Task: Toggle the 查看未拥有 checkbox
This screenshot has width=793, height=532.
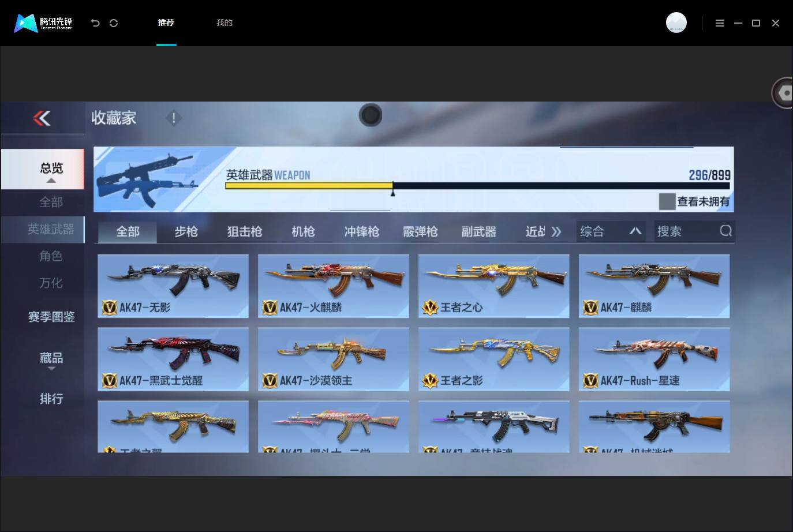Action: 667,201
